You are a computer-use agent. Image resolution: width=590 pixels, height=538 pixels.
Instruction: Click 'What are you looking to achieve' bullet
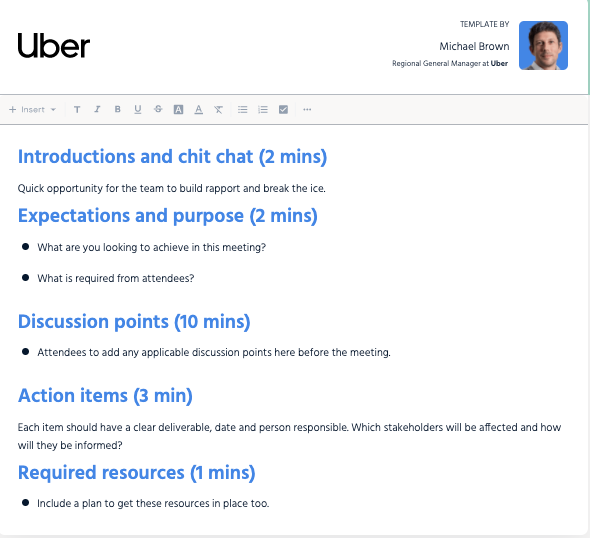point(152,247)
